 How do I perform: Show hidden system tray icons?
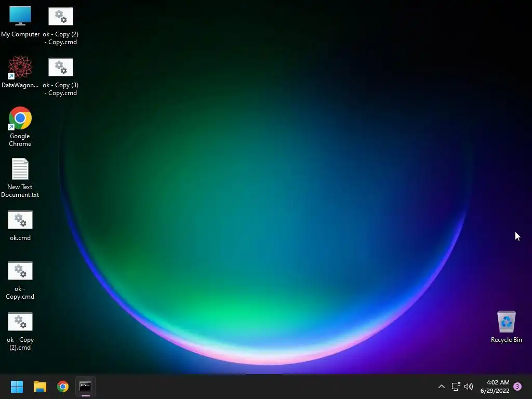[442, 387]
